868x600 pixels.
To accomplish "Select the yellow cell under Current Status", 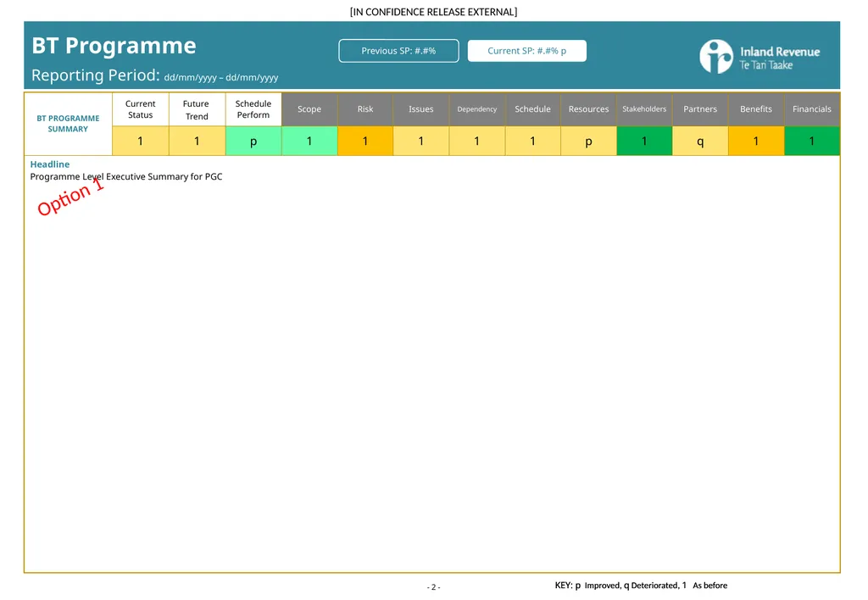I will point(141,142).
